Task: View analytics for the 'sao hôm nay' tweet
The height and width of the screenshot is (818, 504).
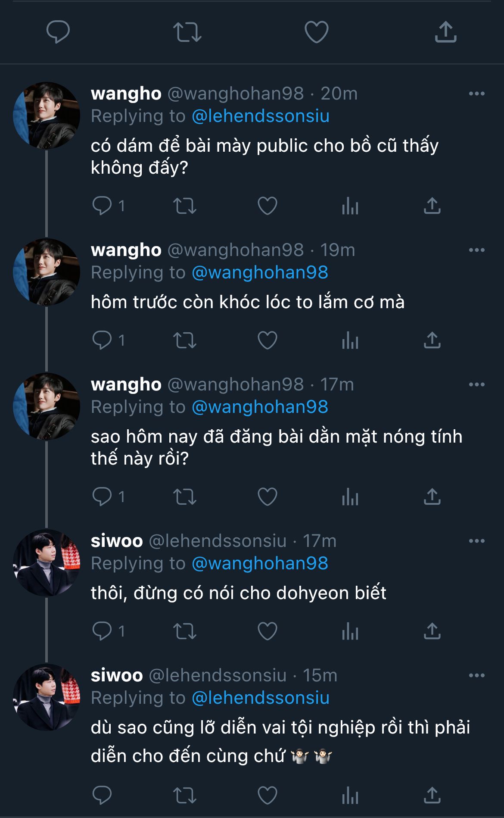Action: (x=350, y=497)
